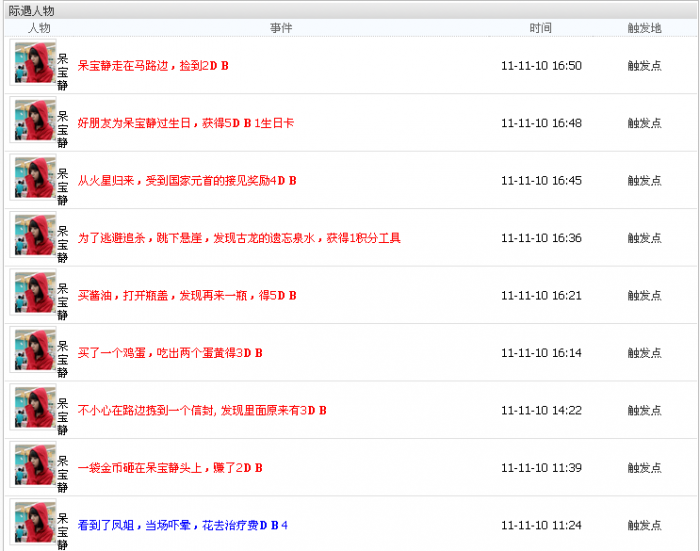Select time 11-11-10 16:14
Viewport: 700px width, 551px height.
pyautogui.click(x=541, y=353)
